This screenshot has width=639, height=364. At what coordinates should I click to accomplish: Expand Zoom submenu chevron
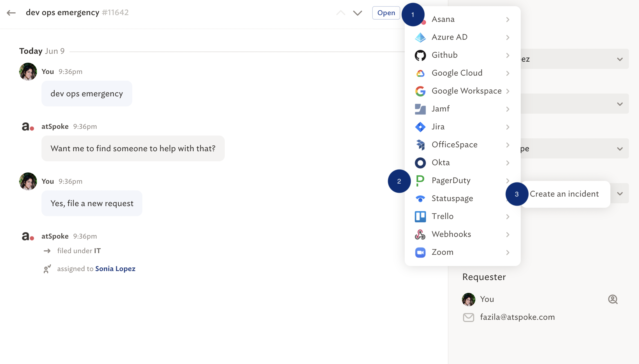coord(508,253)
